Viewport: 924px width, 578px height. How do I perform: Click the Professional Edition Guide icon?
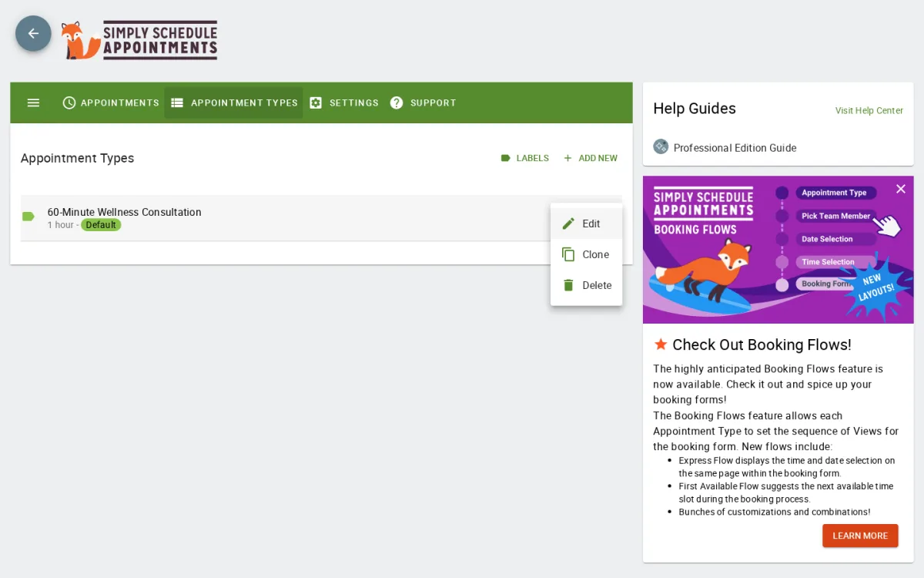pyautogui.click(x=661, y=146)
